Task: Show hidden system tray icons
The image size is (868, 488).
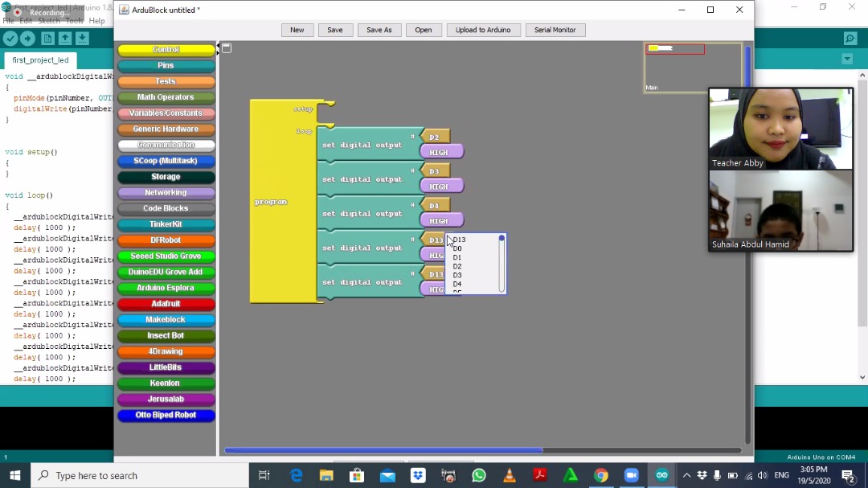Action: 686,475
